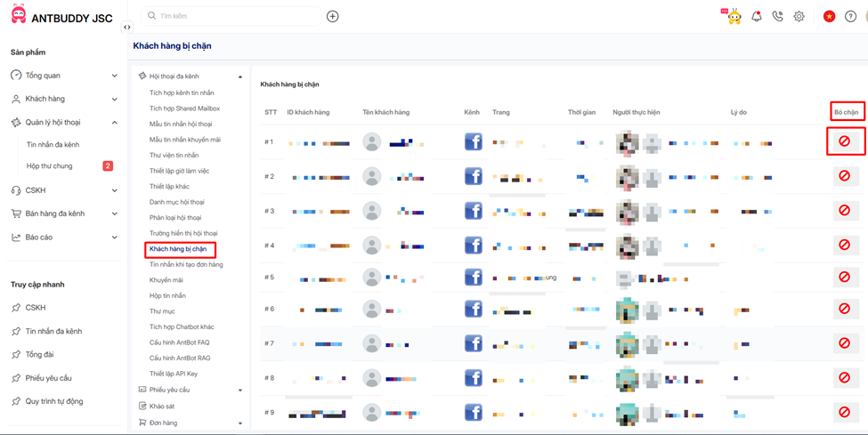Unblock customer in row #1

844,141
